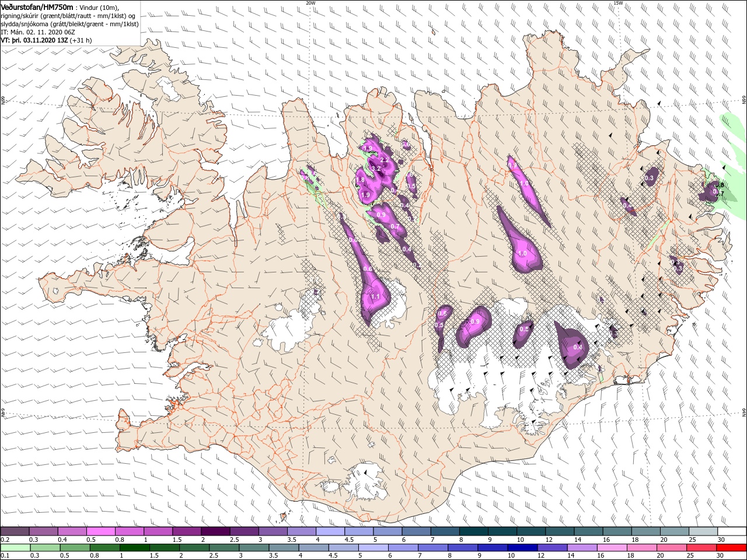
Task: Click the 2.2 snowfall value on the map
Action: coord(384,160)
